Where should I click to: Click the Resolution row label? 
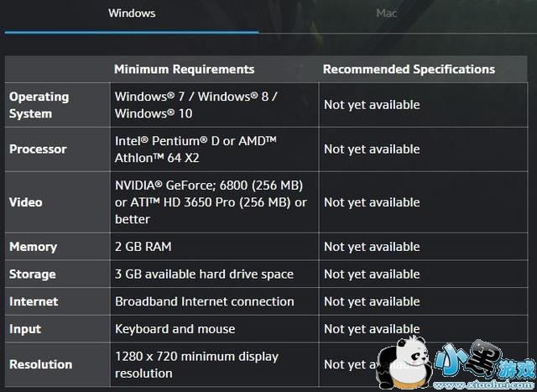[x=41, y=364]
